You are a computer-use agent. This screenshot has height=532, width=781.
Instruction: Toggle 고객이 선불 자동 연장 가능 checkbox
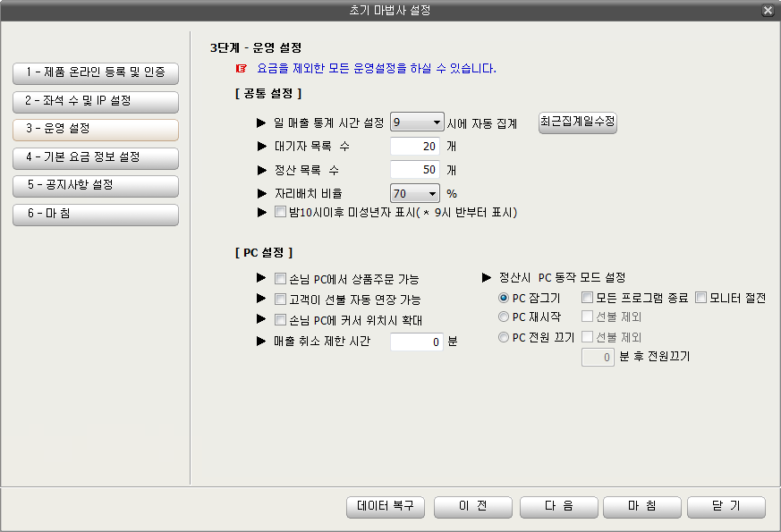coord(280,300)
